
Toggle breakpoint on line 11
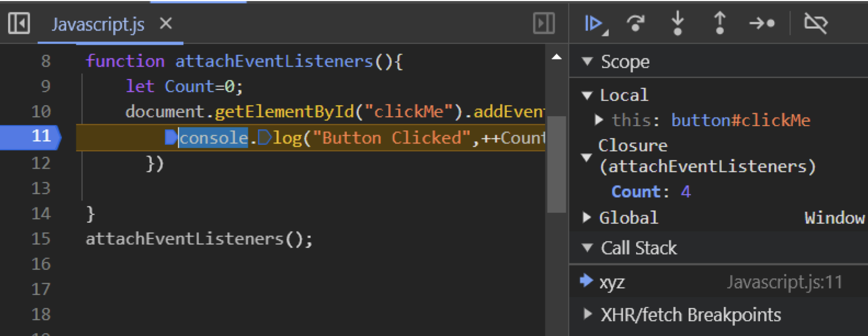point(41,137)
